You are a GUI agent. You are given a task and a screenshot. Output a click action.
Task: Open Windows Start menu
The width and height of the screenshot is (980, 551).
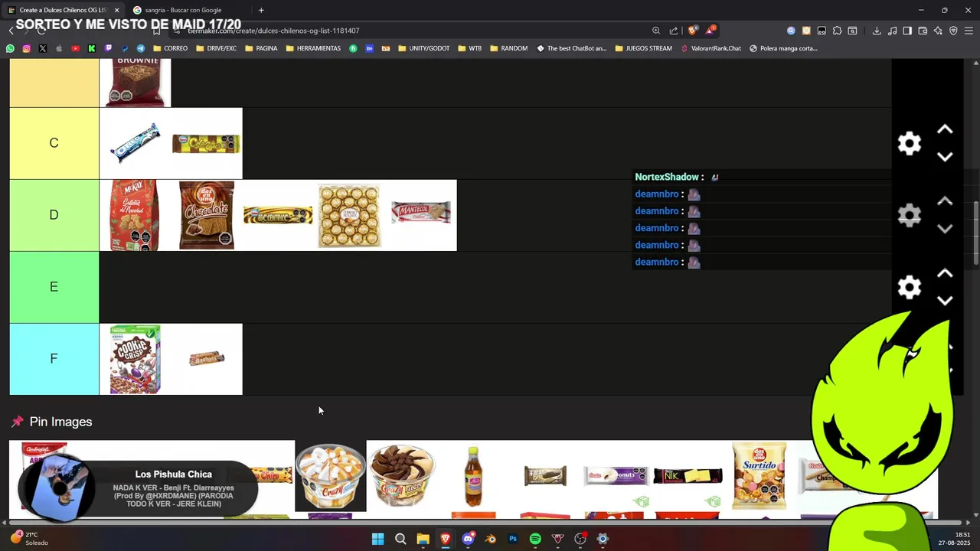point(377,539)
